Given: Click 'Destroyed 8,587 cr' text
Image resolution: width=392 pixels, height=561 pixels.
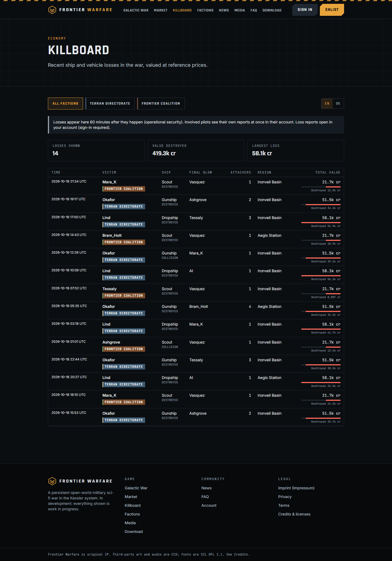Looking at the screenshot, I should point(326,297).
